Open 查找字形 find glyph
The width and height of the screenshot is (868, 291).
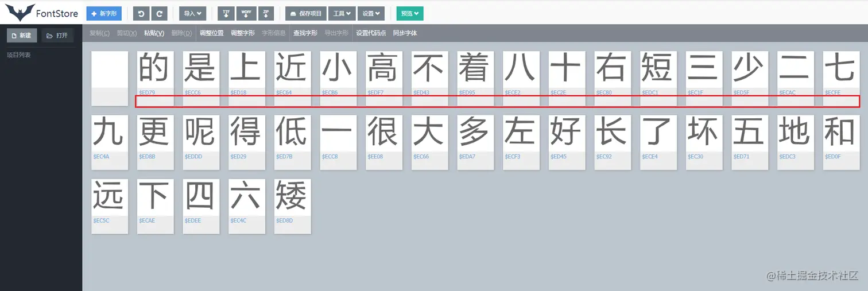coord(305,33)
